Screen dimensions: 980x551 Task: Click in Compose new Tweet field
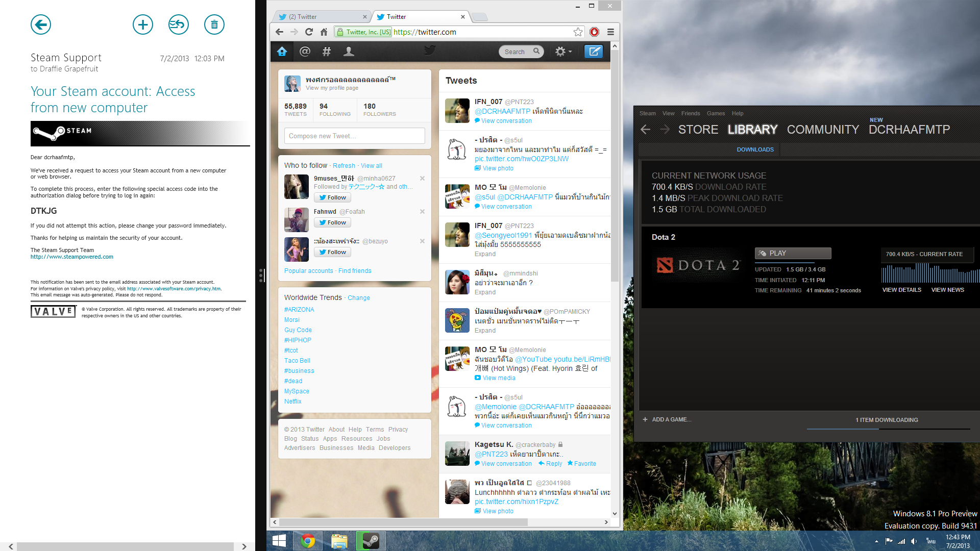(x=354, y=136)
